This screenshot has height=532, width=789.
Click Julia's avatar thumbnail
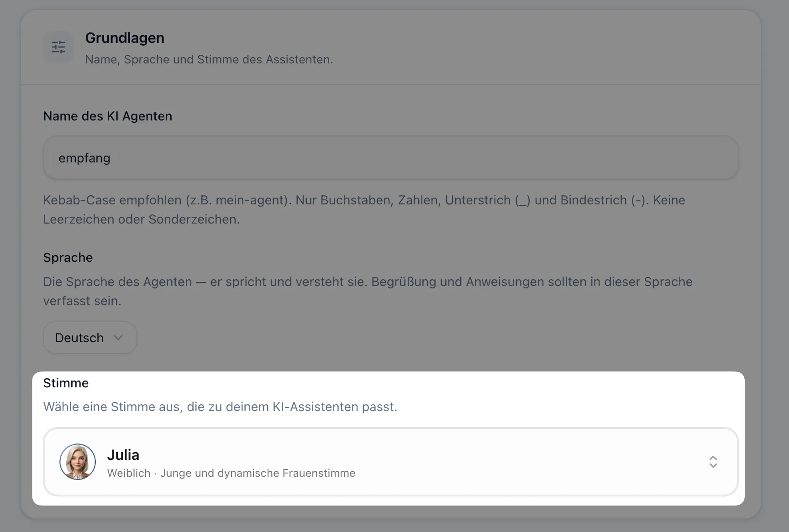point(78,462)
